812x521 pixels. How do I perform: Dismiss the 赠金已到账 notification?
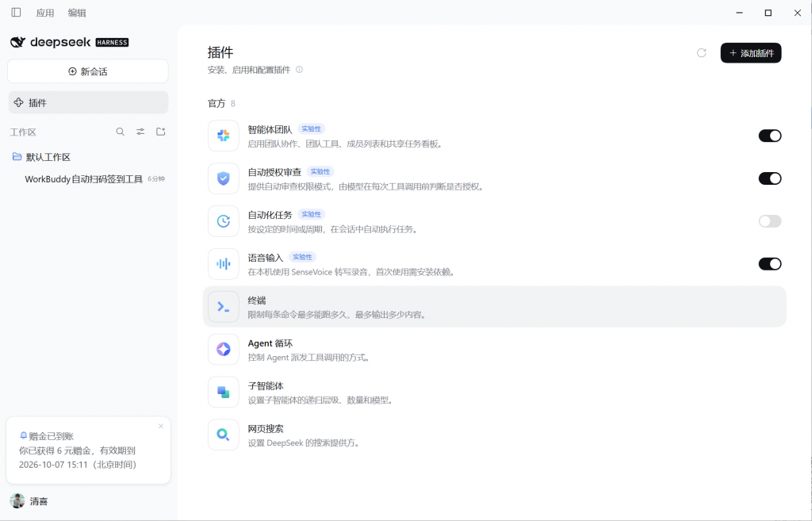[161, 426]
